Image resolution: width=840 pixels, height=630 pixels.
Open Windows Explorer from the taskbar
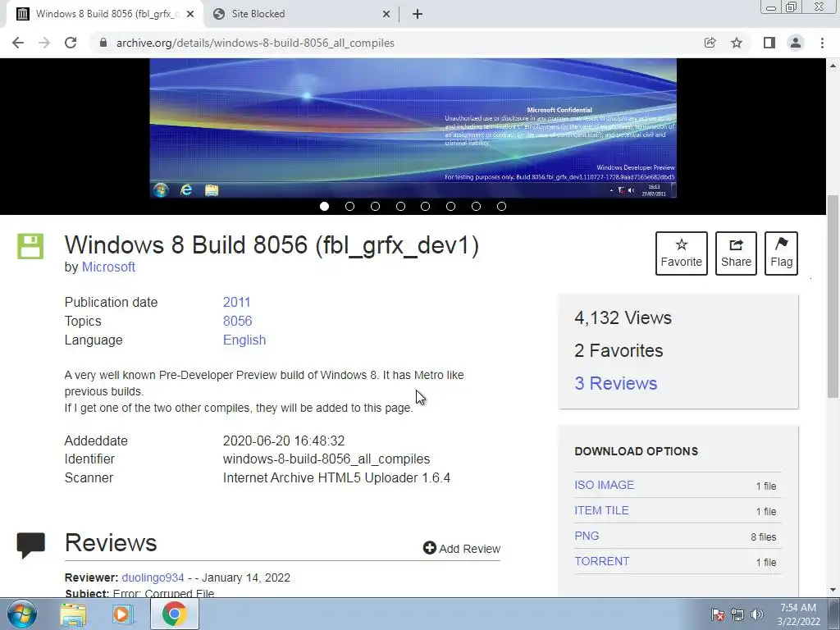coord(73,614)
